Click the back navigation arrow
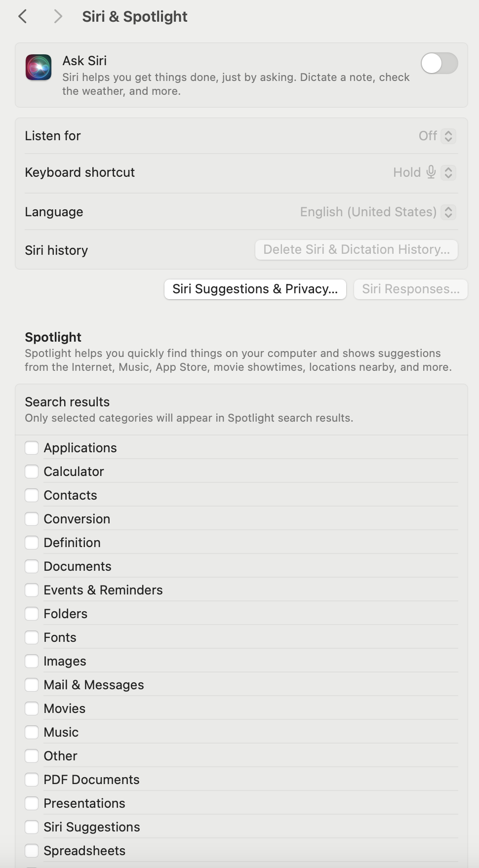The image size is (479, 868). pos(23,16)
